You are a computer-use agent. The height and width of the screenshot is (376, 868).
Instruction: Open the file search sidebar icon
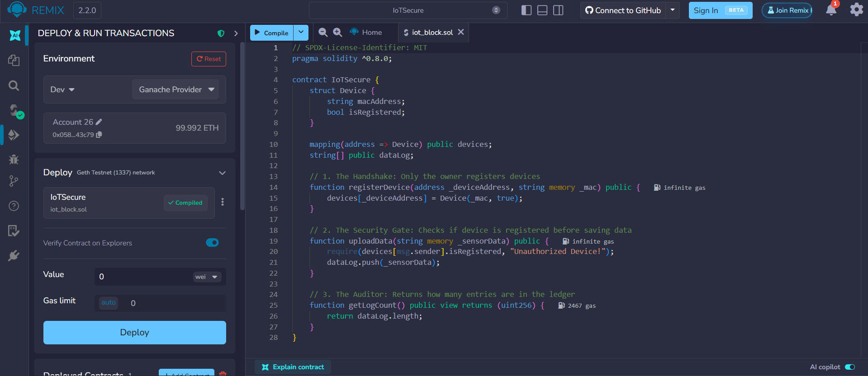coord(14,85)
